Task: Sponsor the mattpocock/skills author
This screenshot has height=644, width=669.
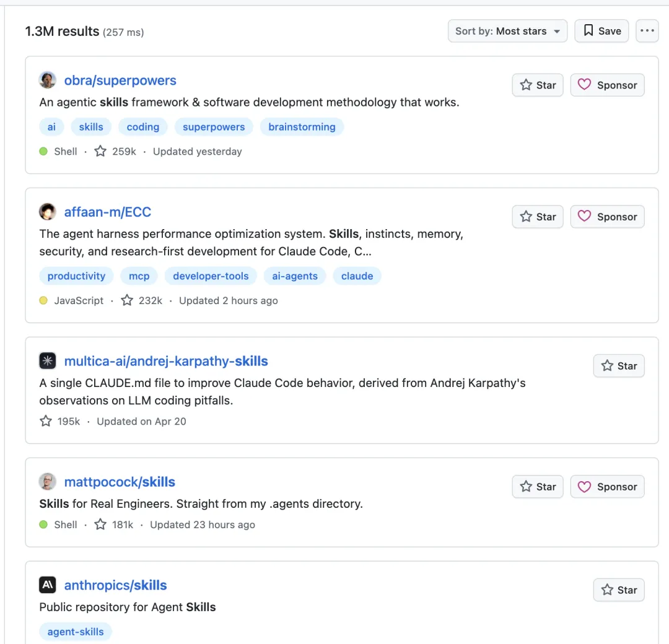Action: point(607,487)
